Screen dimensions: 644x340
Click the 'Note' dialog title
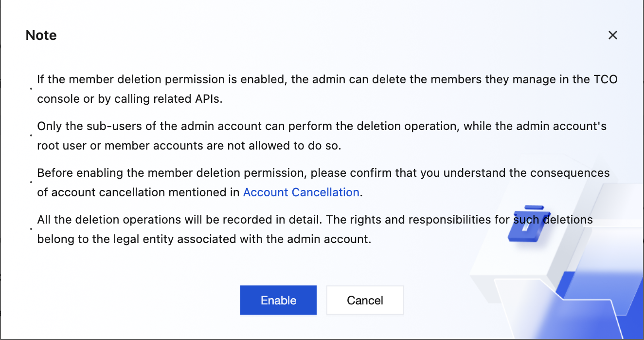[41, 35]
